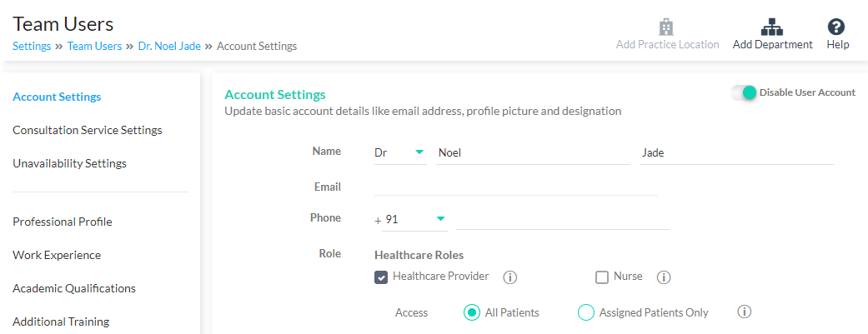Open the Help question mark icon

coord(835,27)
